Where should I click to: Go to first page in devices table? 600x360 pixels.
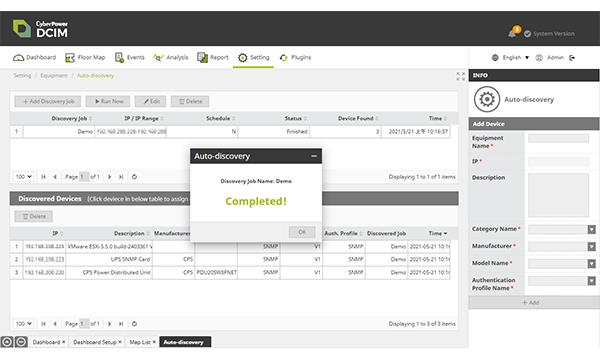(x=43, y=324)
